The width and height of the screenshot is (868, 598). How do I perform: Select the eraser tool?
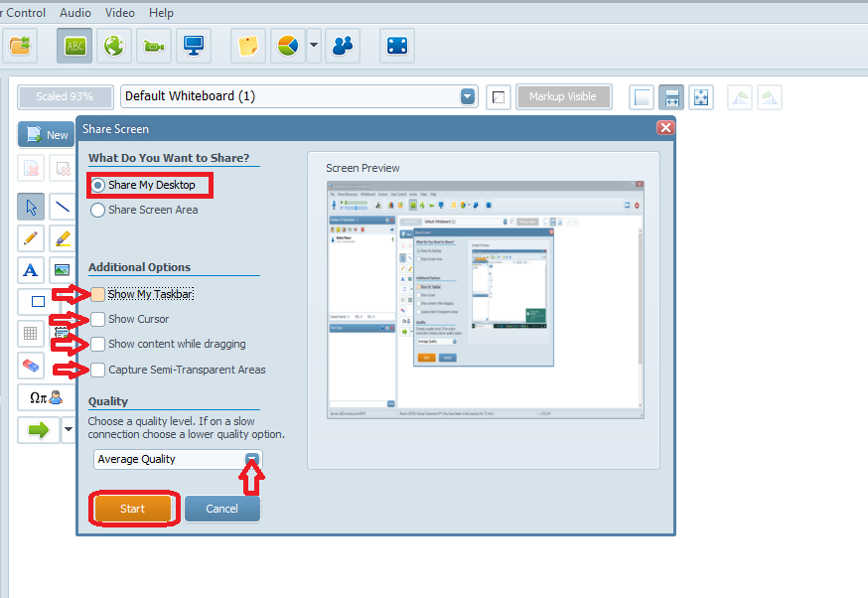30,366
